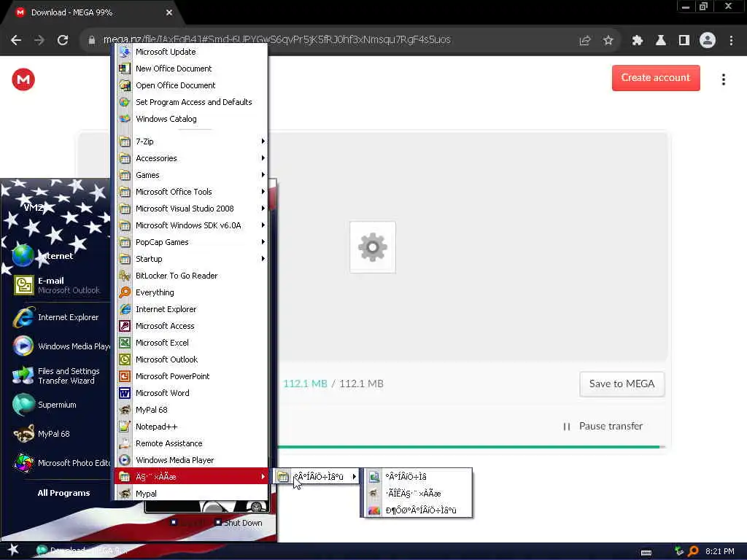This screenshot has height=560, width=747.
Task: Open BitLocker To Go Reader entry
Action: pyautogui.click(x=191, y=276)
